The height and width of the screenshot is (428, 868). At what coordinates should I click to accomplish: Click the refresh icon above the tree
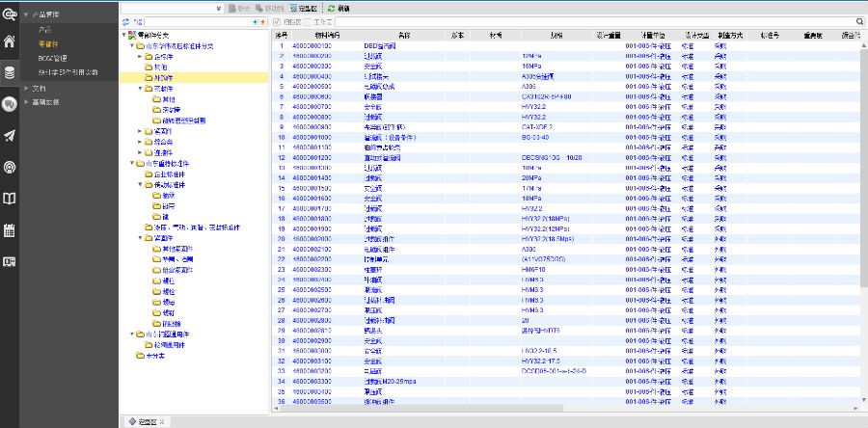point(126,21)
